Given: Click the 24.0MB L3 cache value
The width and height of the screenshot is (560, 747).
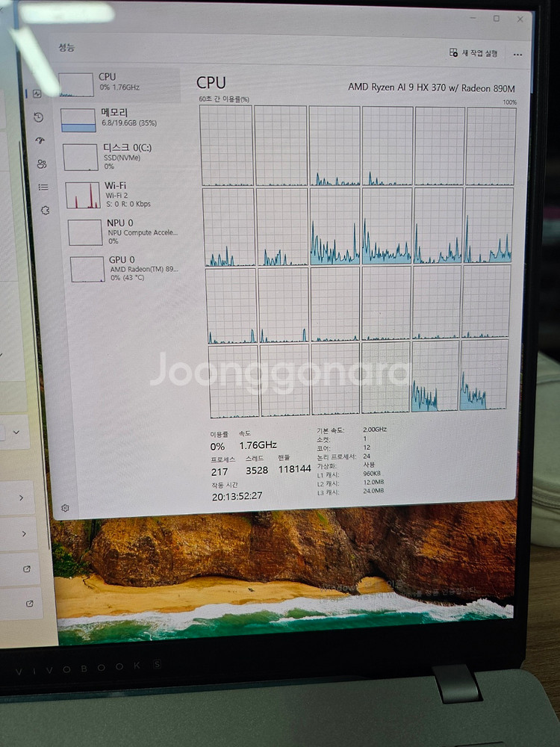Looking at the screenshot, I should pyautogui.click(x=373, y=491).
